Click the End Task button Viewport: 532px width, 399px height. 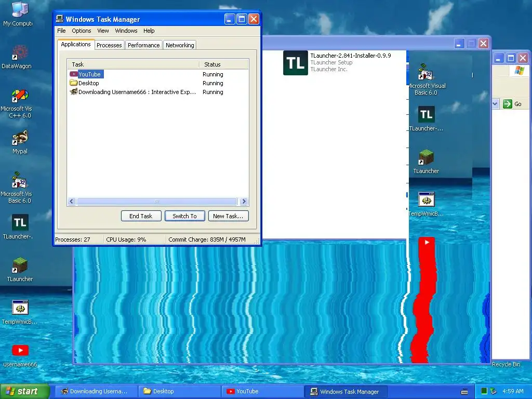pos(141,216)
